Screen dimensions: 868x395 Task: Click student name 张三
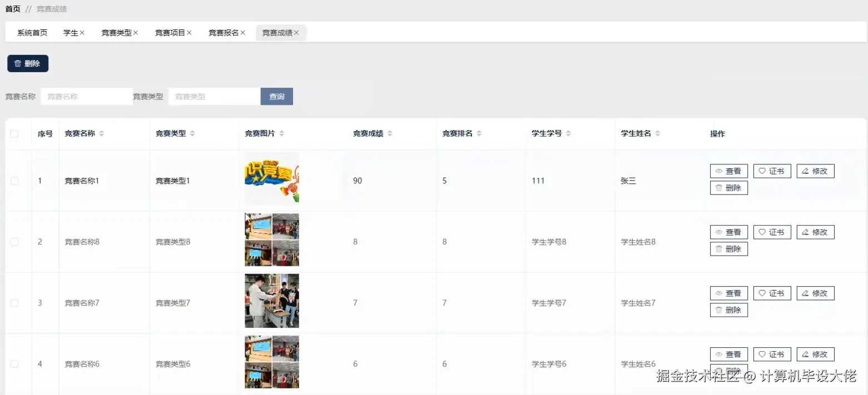pyautogui.click(x=628, y=181)
